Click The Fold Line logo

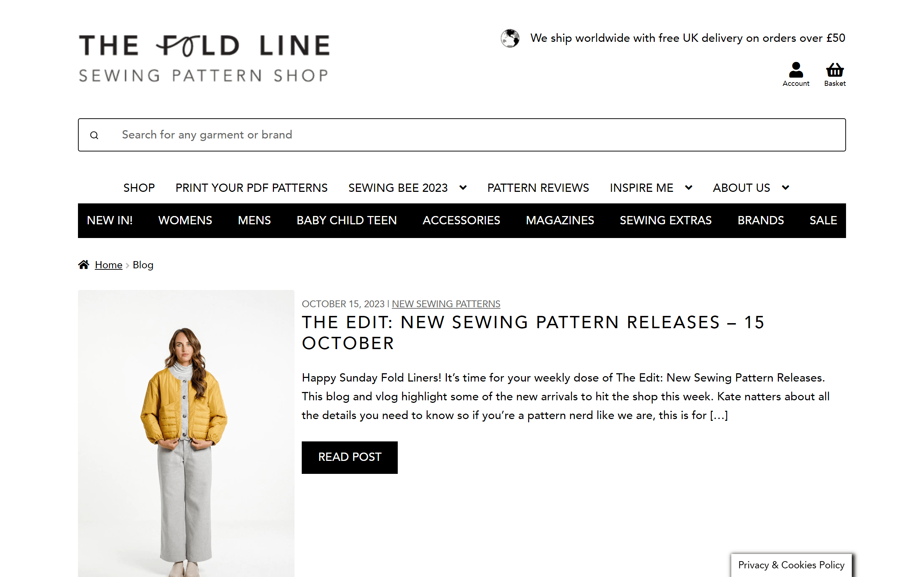[204, 58]
